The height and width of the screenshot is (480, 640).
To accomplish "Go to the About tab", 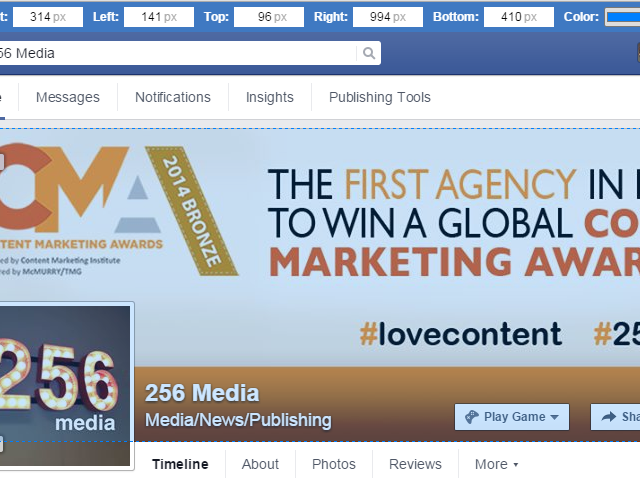I will (260, 464).
